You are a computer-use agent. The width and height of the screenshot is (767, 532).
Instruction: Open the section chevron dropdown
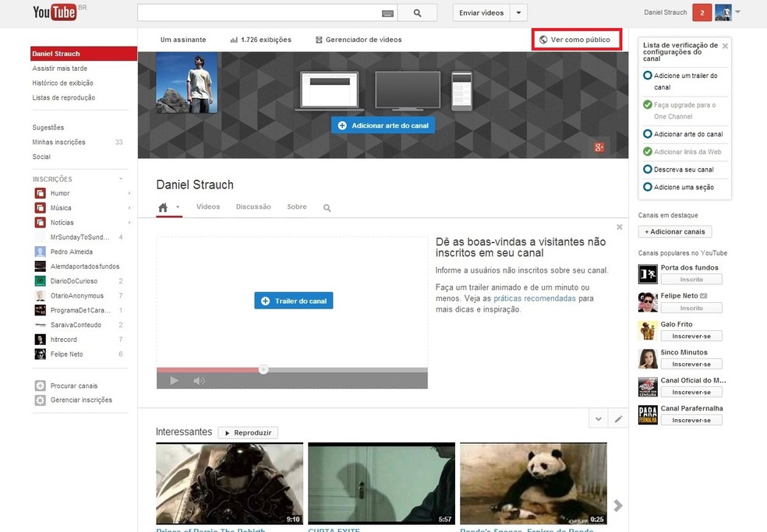click(x=598, y=419)
